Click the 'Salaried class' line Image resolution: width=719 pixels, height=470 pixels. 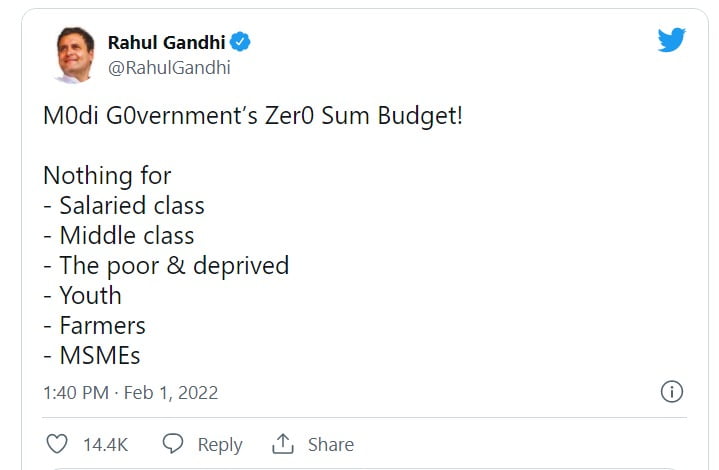(131, 206)
